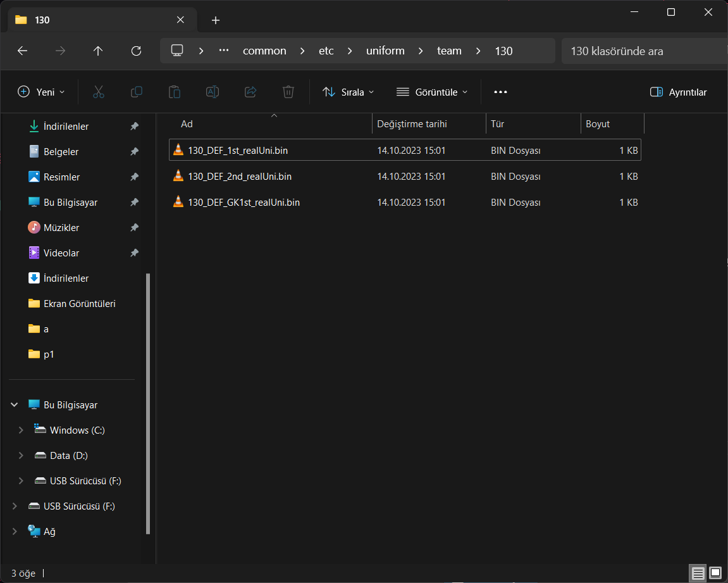This screenshot has width=728, height=583.
Task: Open the Sırala sort dropdown
Action: 348,92
